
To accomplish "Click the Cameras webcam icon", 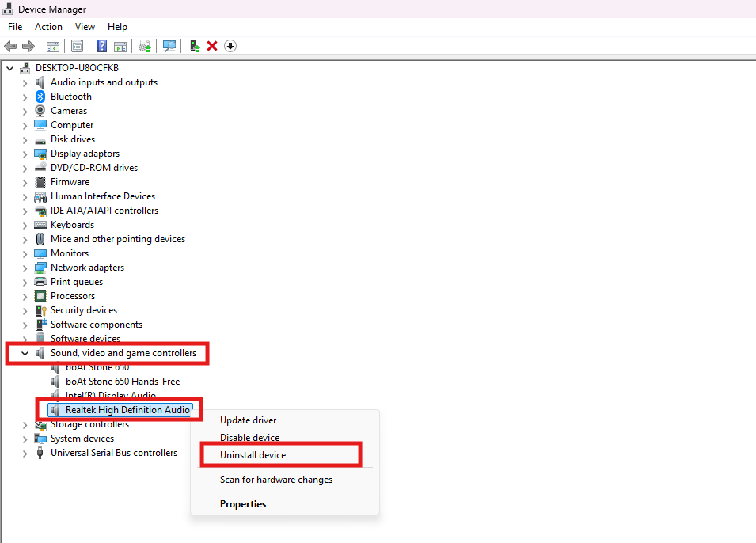I will (40, 111).
